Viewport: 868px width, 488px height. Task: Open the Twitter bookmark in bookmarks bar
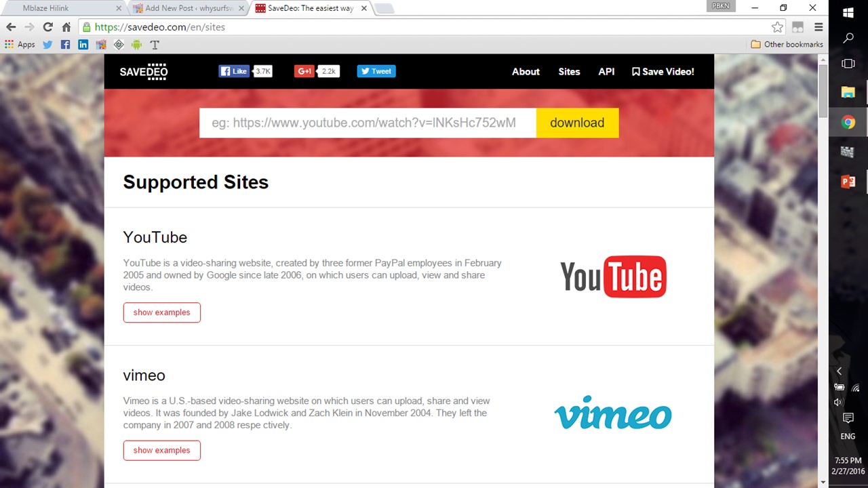click(x=47, y=45)
